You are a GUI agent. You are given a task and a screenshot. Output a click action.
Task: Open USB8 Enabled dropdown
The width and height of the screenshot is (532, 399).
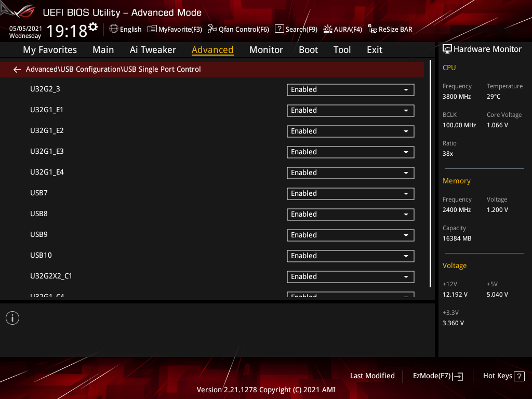pos(351,215)
